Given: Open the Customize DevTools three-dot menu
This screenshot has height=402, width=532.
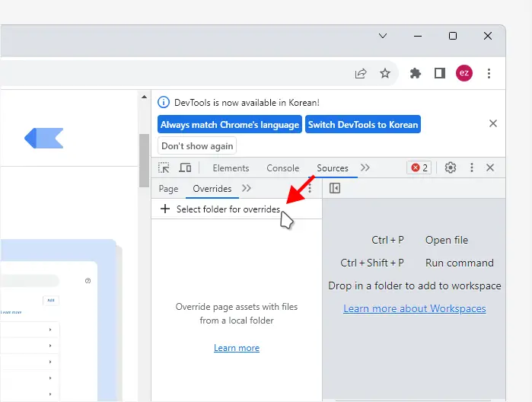Looking at the screenshot, I should (472, 167).
